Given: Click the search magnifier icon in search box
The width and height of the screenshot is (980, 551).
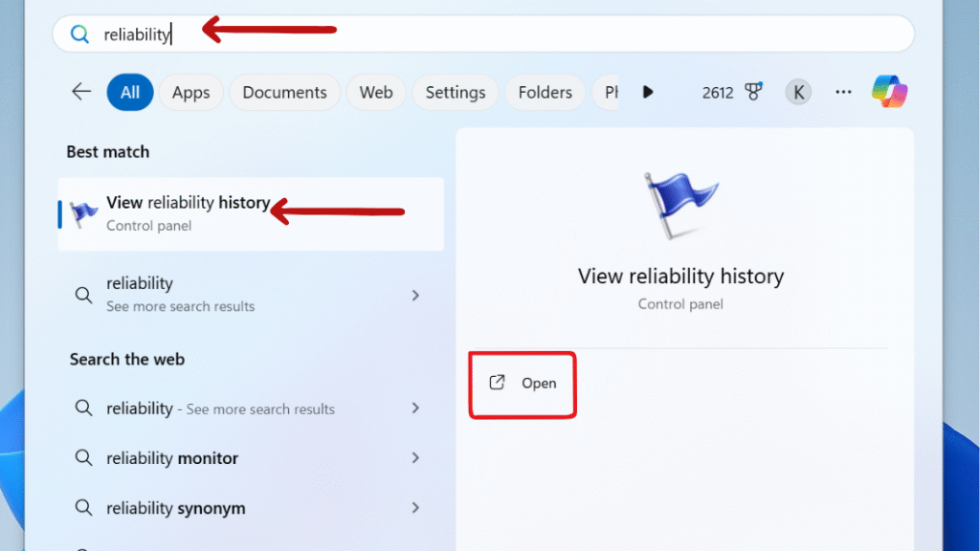Looking at the screenshot, I should click(x=79, y=33).
